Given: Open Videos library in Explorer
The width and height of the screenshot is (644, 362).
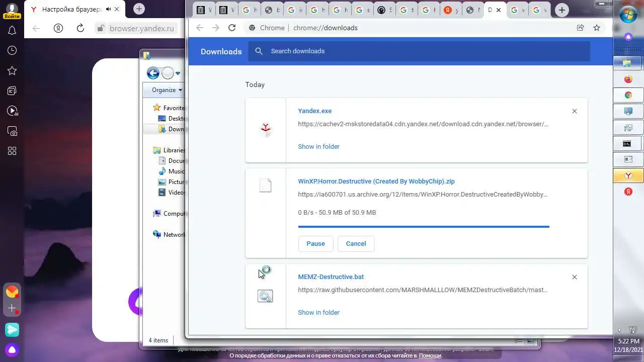Looking at the screenshot, I should coord(171,193).
